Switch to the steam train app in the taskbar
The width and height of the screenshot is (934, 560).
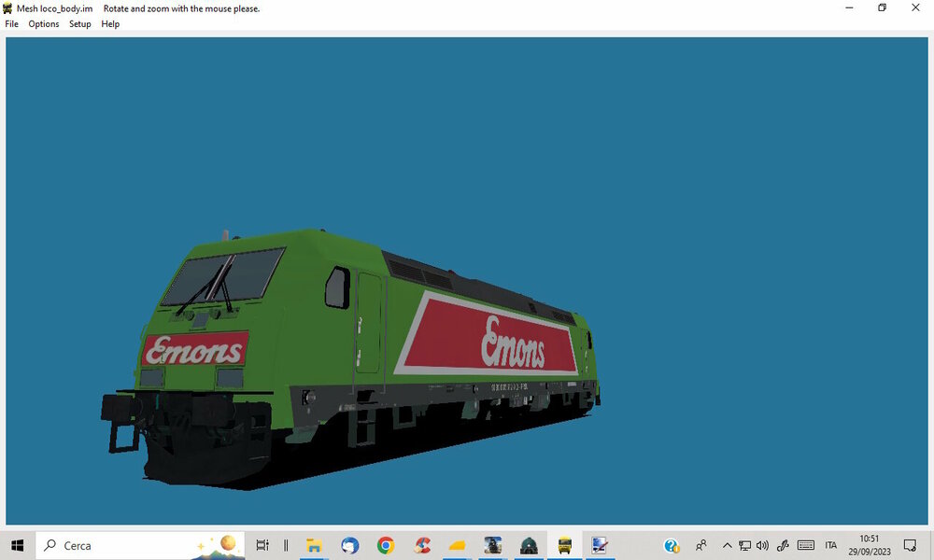(493, 545)
